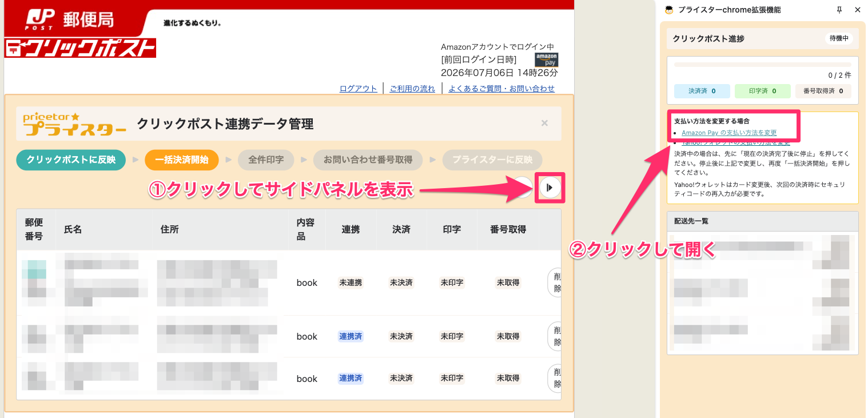
Task: Delete the row marked 未連携
Action: click(x=554, y=282)
